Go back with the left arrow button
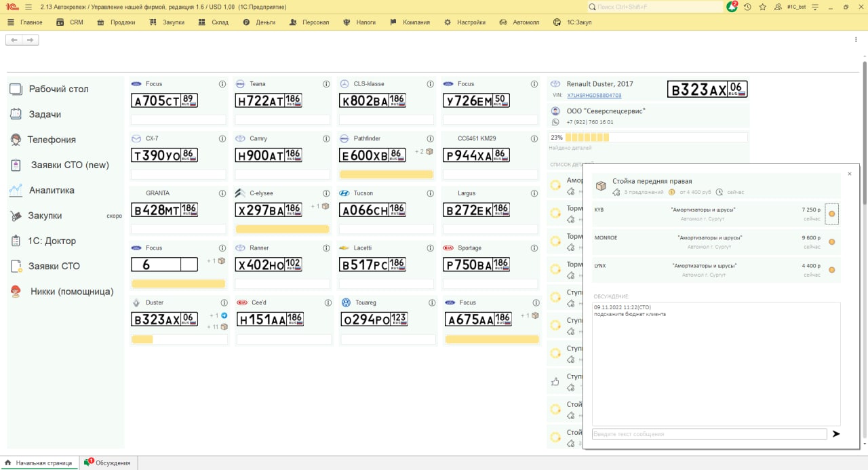The image size is (868, 470). pos(14,40)
